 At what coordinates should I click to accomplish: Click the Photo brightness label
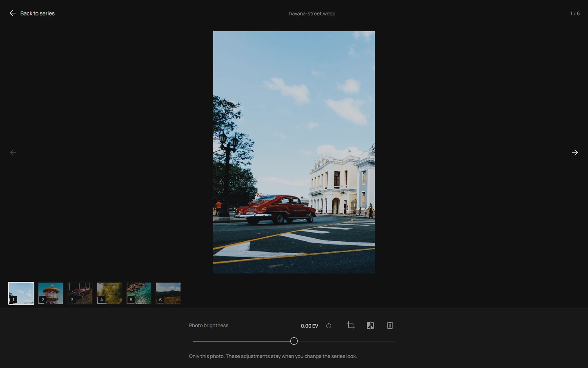[x=209, y=325]
